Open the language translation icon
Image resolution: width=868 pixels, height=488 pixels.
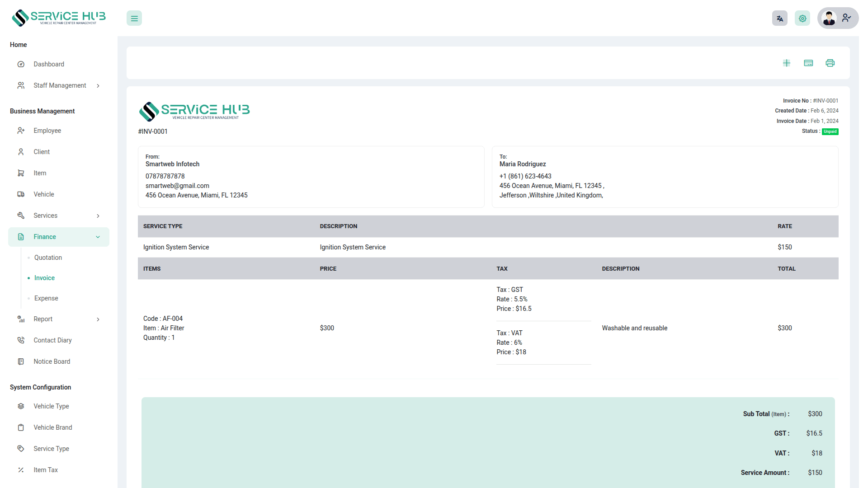(780, 19)
